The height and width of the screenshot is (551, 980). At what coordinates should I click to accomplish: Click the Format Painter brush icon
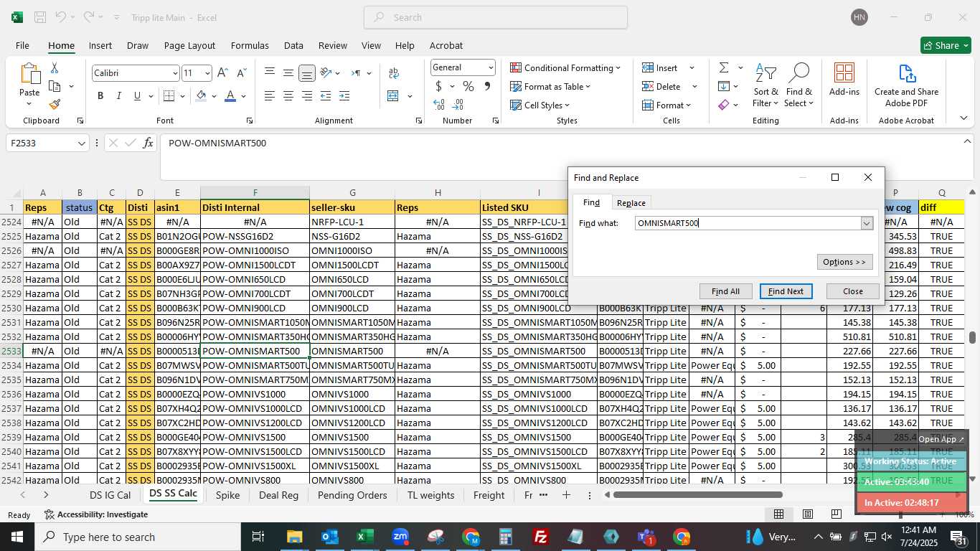[x=55, y=104]
